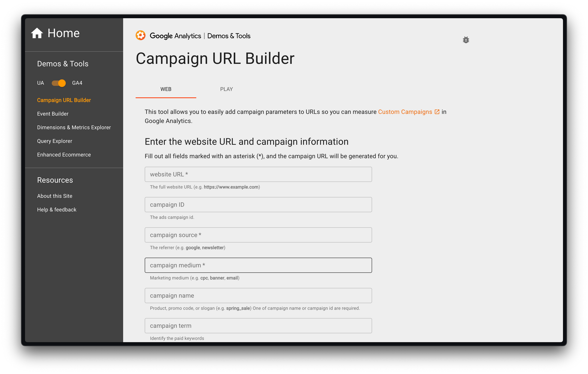The height and width of the screenshot is (374, 588).
Task: Click the Enhanced Ecommerce sidebar icon
Action: click(64, 154)
